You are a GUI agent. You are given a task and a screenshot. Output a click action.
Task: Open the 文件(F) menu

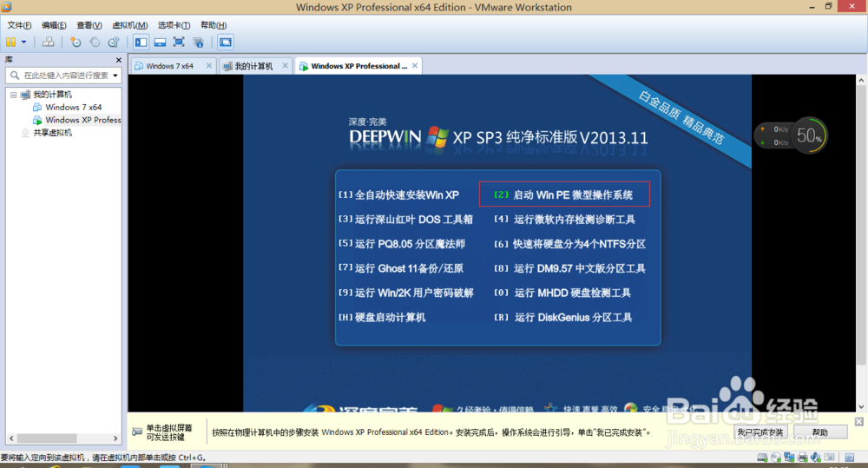pyautogui.click(x=19, y=25)
